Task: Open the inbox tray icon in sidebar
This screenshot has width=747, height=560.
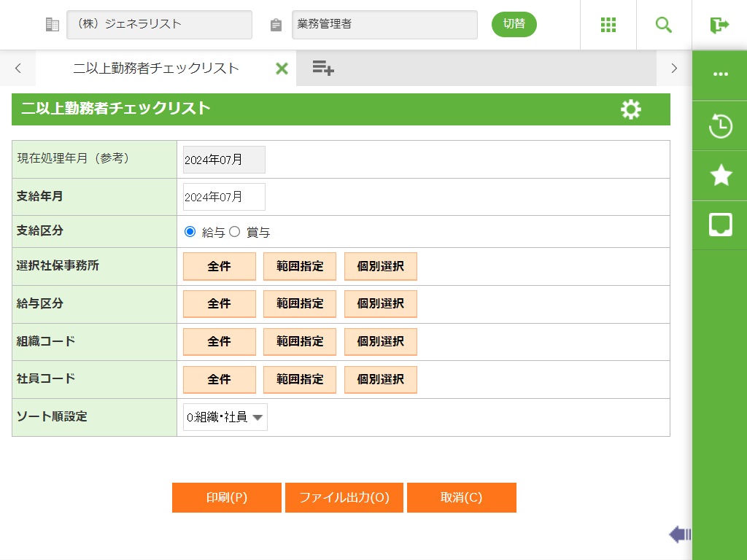Action: [x=720, y=225]
